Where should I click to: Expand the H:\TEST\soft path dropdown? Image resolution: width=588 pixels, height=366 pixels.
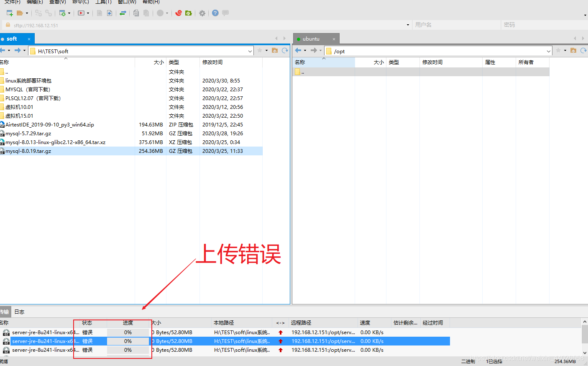point(250,51)
